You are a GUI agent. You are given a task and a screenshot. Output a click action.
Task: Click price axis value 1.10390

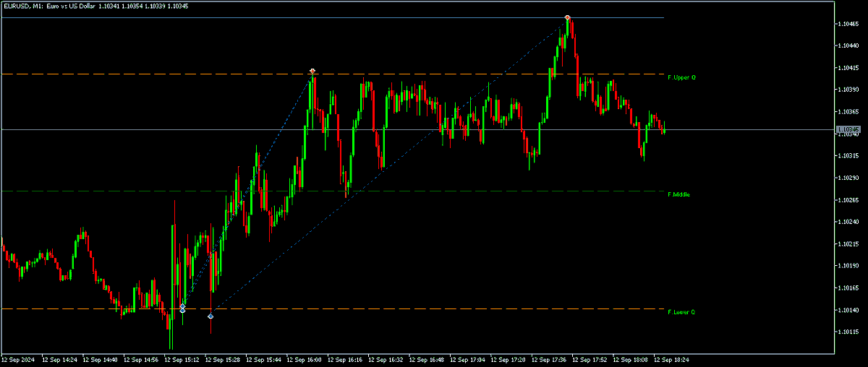coord(848,90)
